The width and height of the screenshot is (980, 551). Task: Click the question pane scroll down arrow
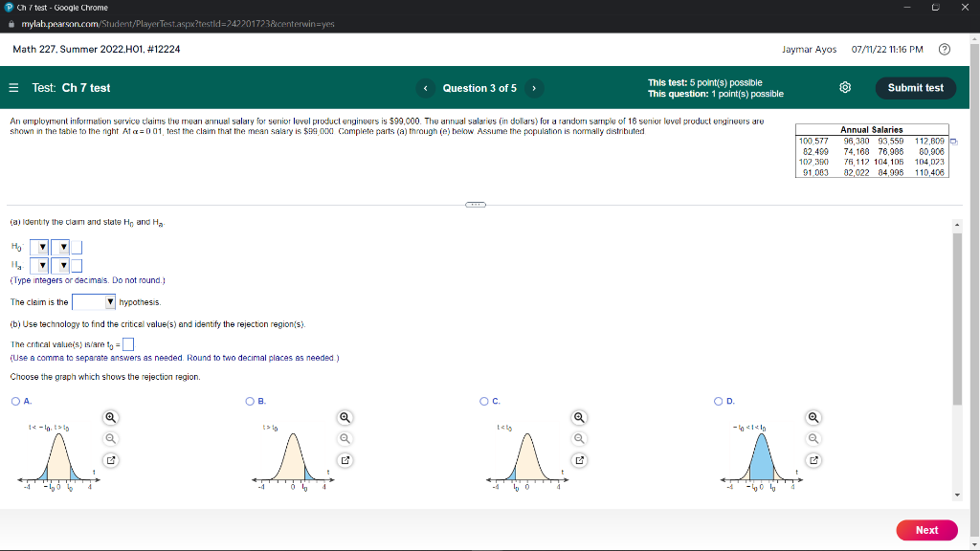point(957,496)
